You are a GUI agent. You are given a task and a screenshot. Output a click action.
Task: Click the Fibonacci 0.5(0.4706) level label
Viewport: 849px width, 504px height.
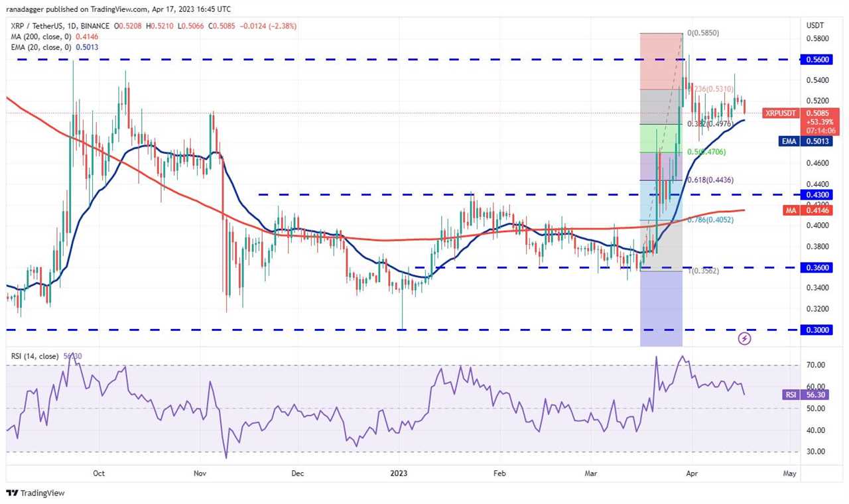pos(706,152)
